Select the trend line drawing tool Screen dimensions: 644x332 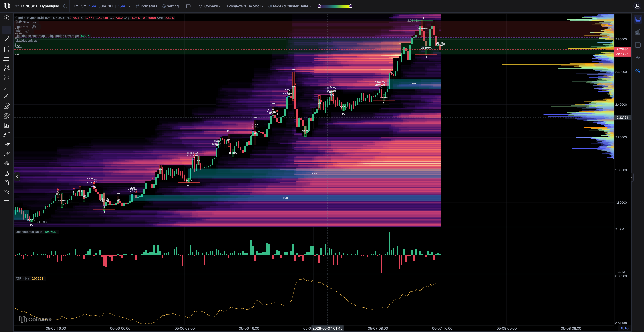pyautogui.click(x=7, y=39)
